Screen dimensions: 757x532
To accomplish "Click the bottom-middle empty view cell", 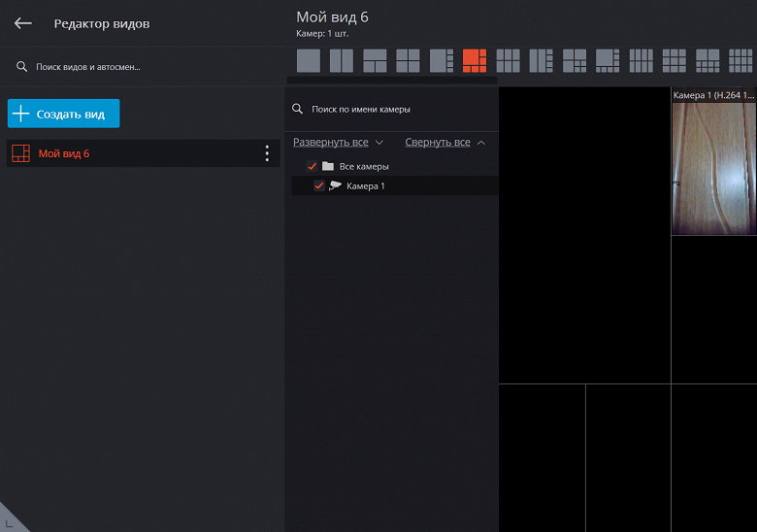I will pos(628,458).
